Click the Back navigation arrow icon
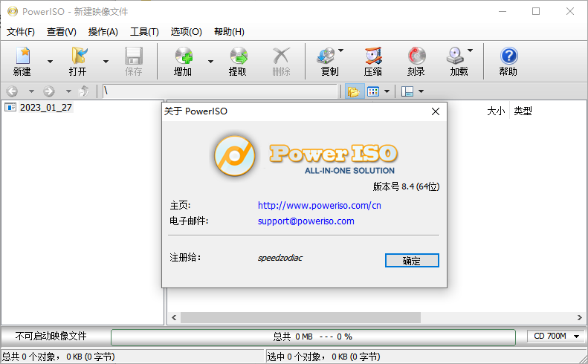This screenshot has height=364, width=588. 13,91
